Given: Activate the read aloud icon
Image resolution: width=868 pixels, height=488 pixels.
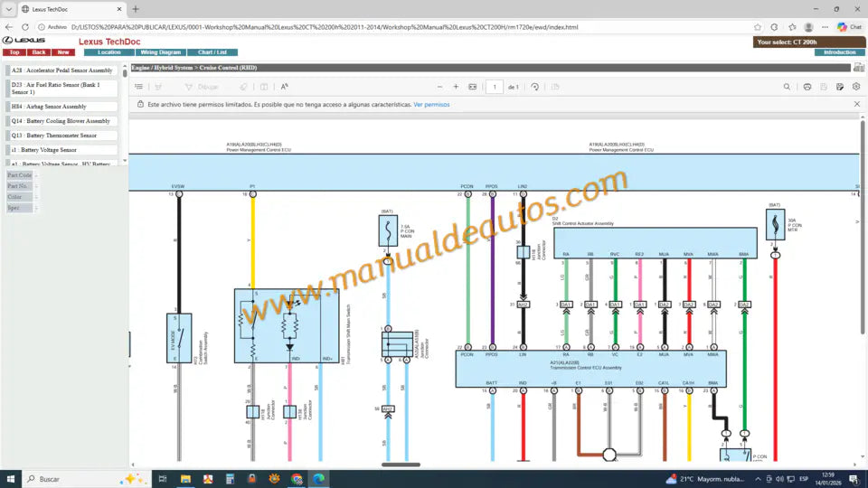Looking at the screenshot, I should click(x=284, y=87).
